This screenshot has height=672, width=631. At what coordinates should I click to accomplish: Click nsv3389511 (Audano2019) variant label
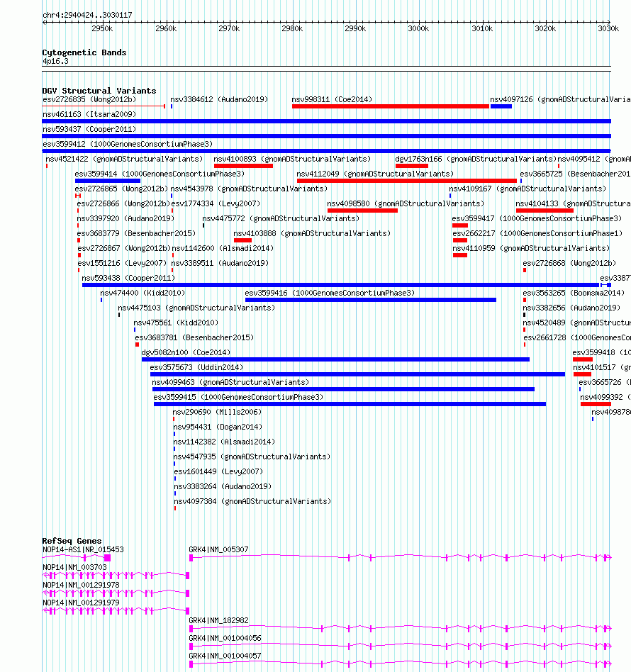220,263
